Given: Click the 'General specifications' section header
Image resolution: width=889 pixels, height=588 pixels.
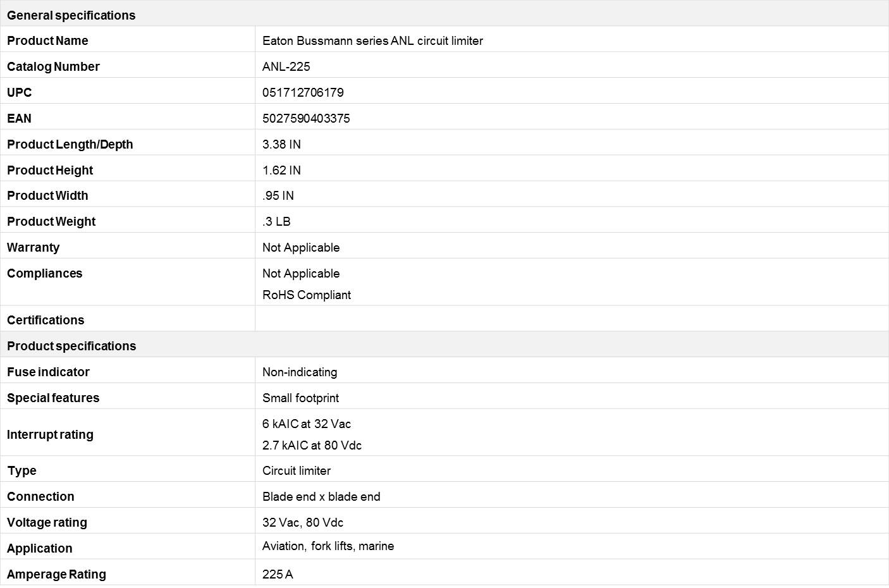Looking at the screenshot, I should pos(71,15).
